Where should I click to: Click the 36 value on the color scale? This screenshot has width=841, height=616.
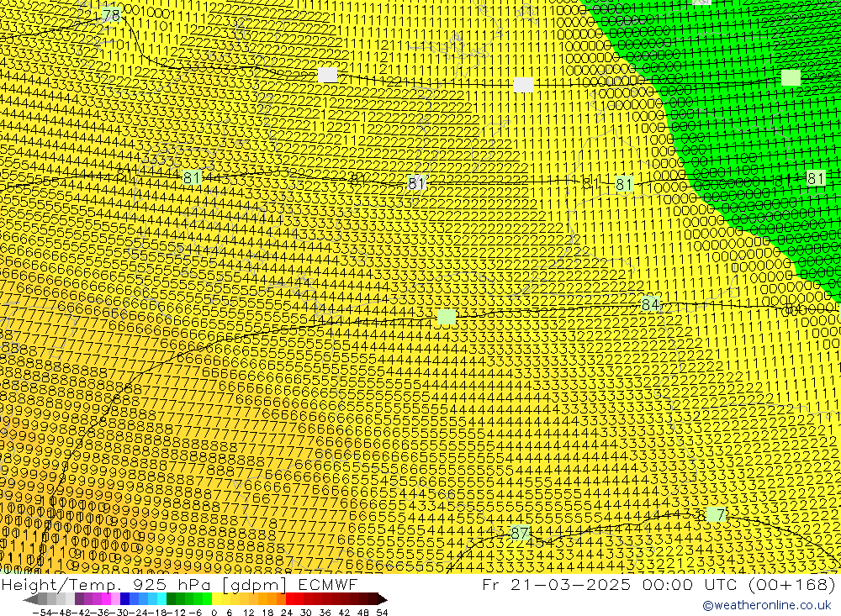tap(325, 613)
